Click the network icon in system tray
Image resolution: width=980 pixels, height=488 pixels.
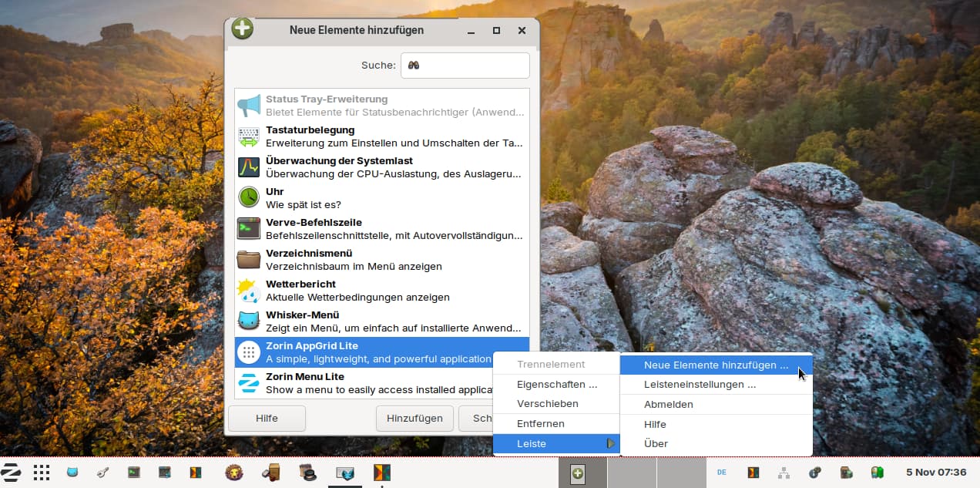[x=784, y=473]
